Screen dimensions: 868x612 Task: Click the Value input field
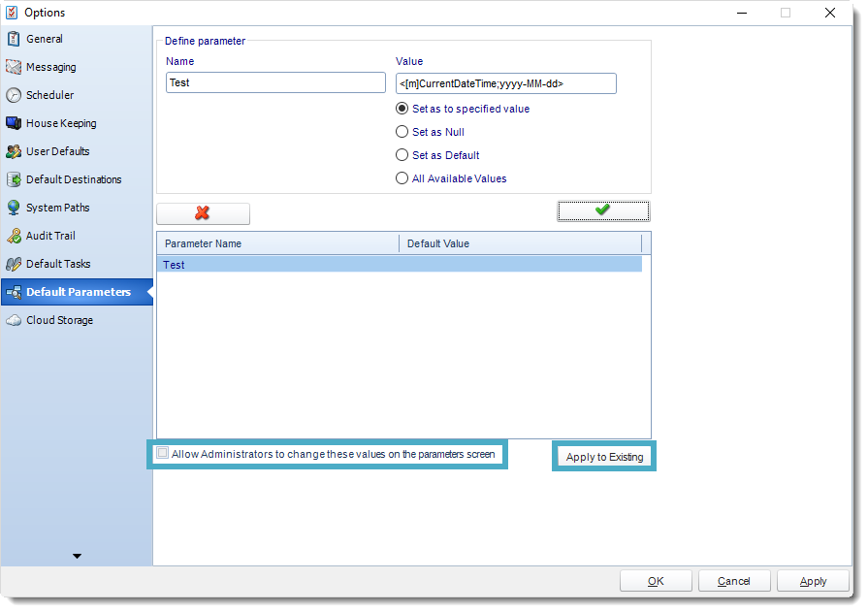click(x=505, y=83)
